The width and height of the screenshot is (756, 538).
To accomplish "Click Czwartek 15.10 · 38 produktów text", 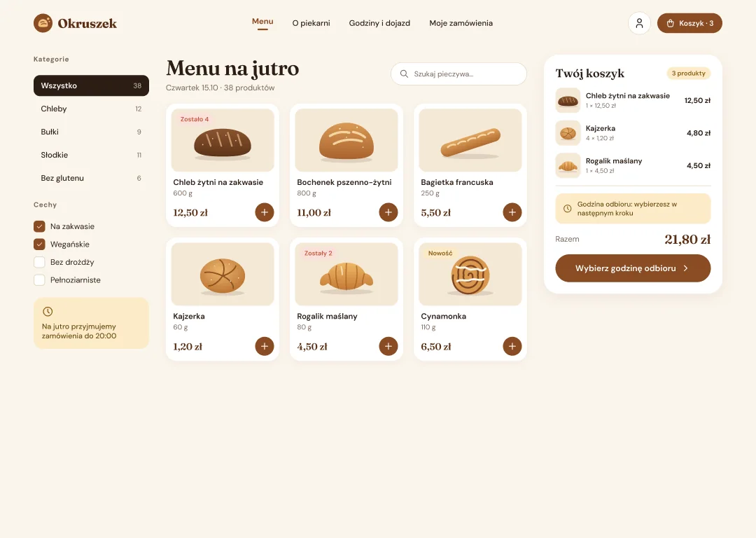I will point(220,88).
